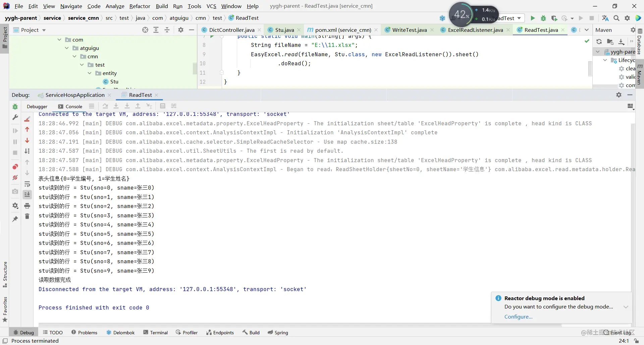Toggle Scroll to End in console
644x345 pixels.
[x=27, y=195]
